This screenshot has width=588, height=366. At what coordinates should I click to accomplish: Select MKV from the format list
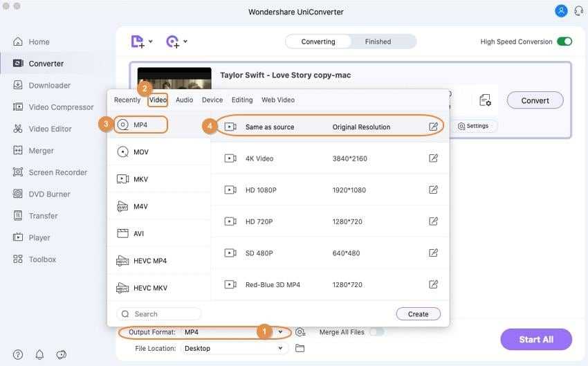(141, 179)
